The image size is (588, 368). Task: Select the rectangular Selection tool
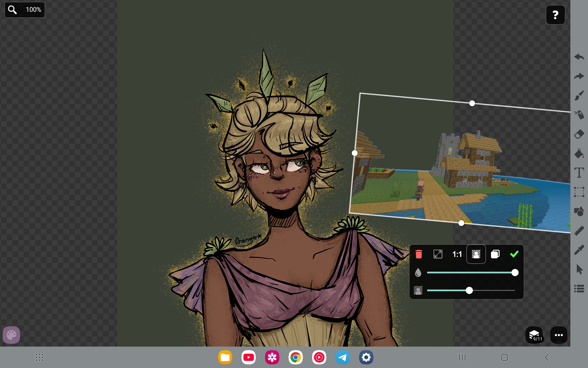[579, 192]
